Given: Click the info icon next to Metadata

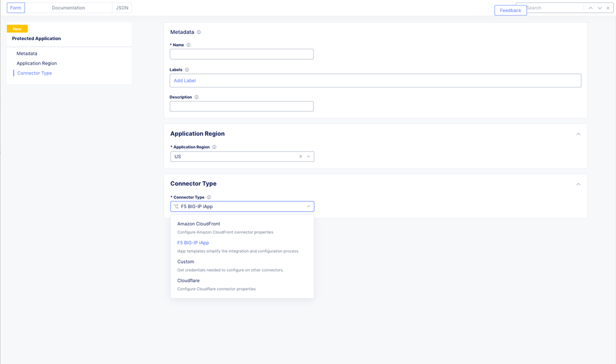Looking at the screenshot, I should tap(199, 32).
